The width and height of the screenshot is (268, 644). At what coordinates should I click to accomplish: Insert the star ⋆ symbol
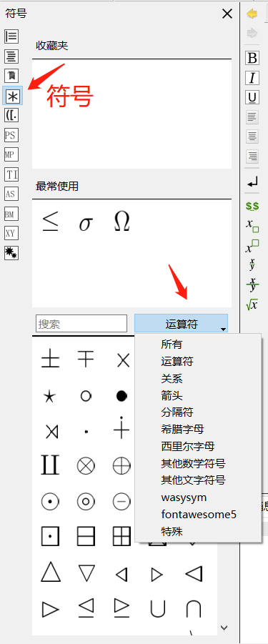click(x=49, y=397)
